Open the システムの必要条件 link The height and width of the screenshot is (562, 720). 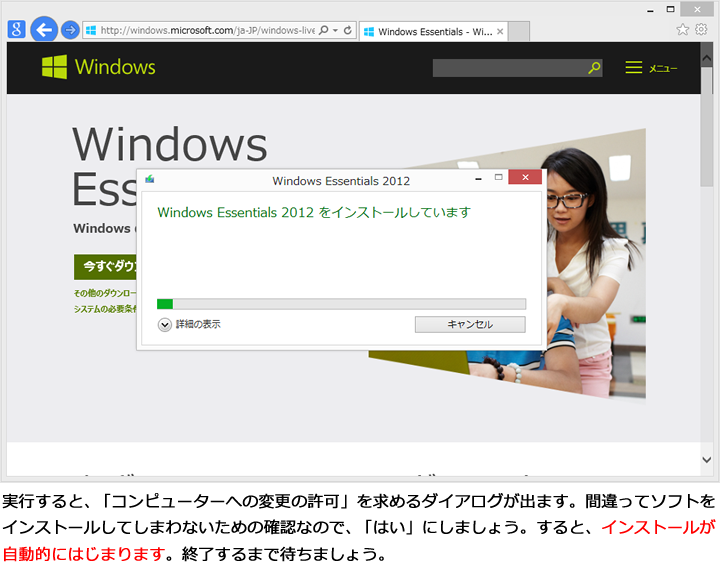click(x=105, y=309)
